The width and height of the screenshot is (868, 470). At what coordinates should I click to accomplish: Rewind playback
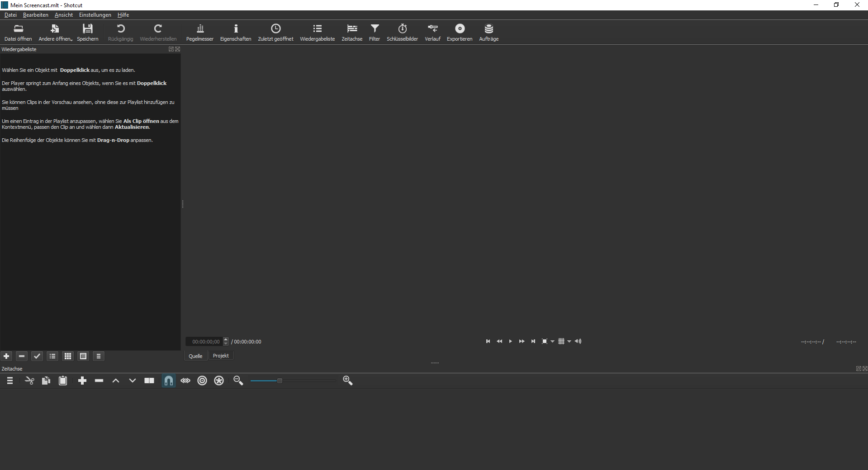pos(499,341)
